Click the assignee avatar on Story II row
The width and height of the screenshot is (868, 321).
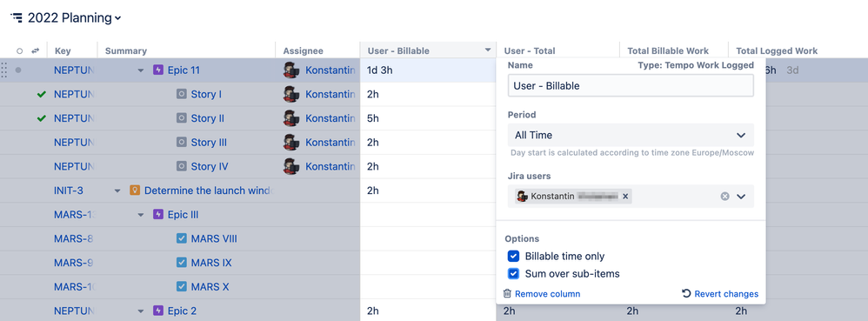click(x=291, y=118)
